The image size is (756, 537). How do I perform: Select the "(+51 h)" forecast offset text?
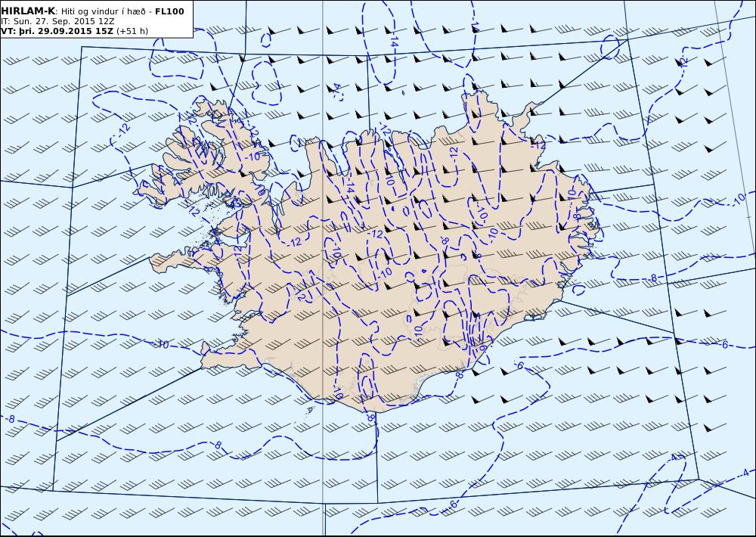pos(132,31)
